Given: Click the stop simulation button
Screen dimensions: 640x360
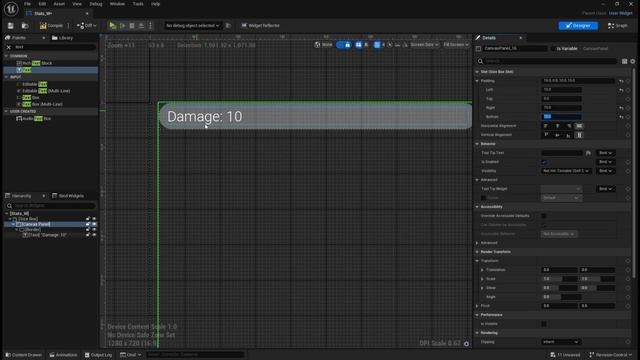Looking at the screenshot, I should [x=132, y=26].
